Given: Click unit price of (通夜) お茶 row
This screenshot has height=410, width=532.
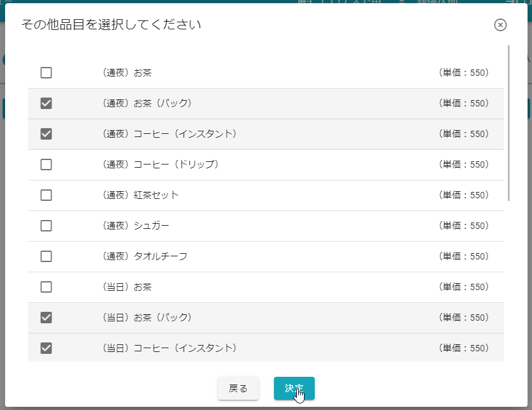Looking at the screenshot, I should tap(464, 73).
